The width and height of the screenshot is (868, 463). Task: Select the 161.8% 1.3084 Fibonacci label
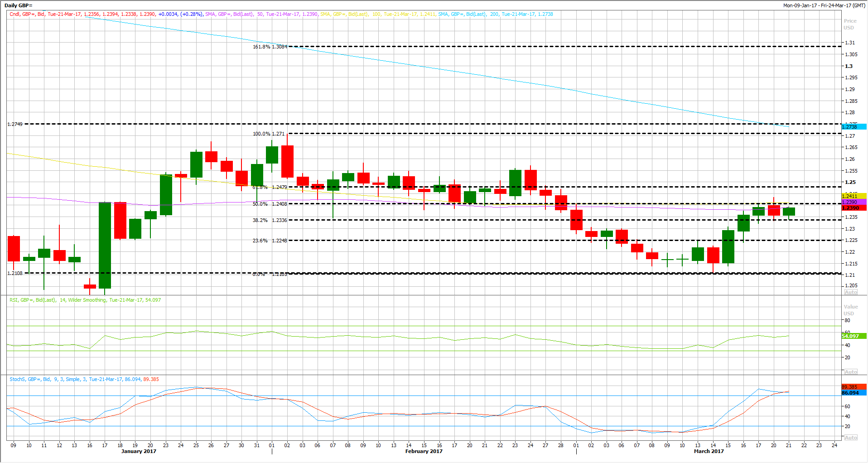tap(270, 47)
